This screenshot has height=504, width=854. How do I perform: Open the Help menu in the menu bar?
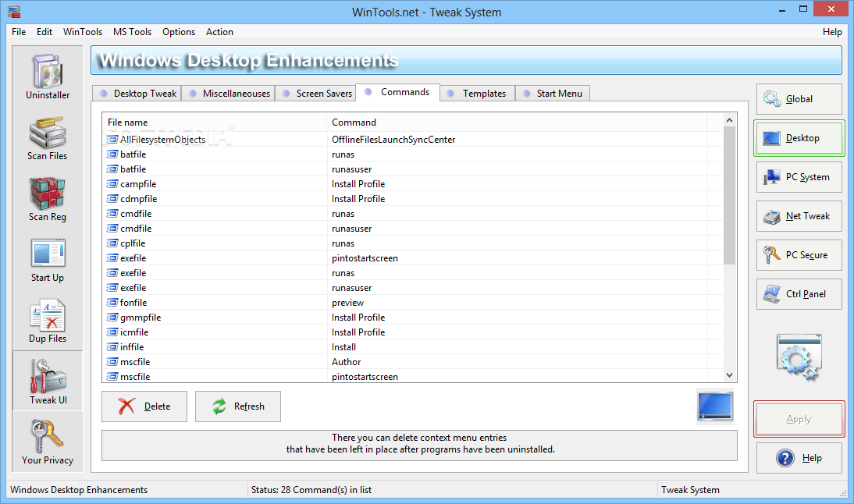[x=831, y=31]
